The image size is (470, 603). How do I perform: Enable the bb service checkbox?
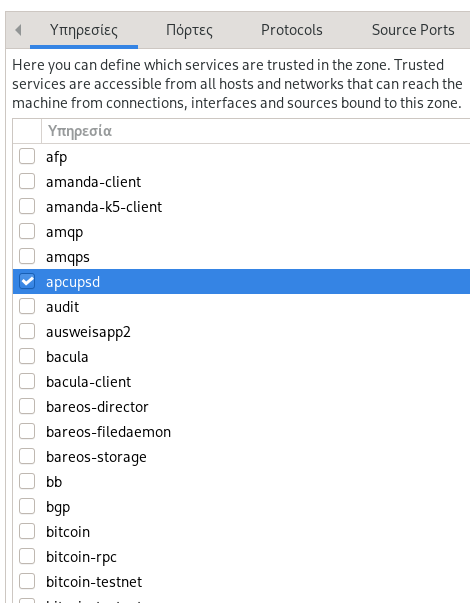[x=27, y=481]
